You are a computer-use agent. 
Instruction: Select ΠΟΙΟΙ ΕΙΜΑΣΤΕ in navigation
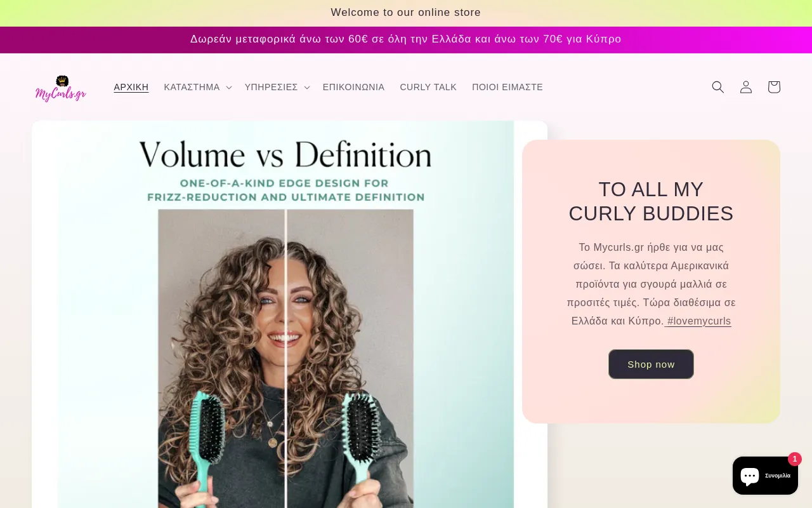507,87
